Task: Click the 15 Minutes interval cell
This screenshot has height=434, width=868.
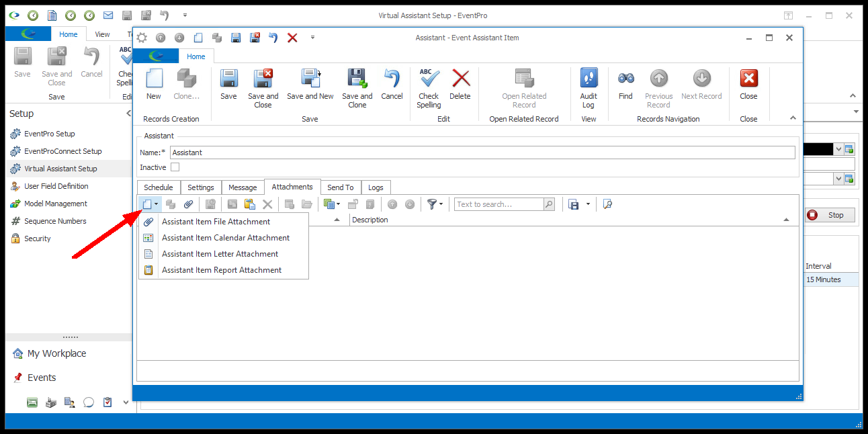Action: pos(831,279)
